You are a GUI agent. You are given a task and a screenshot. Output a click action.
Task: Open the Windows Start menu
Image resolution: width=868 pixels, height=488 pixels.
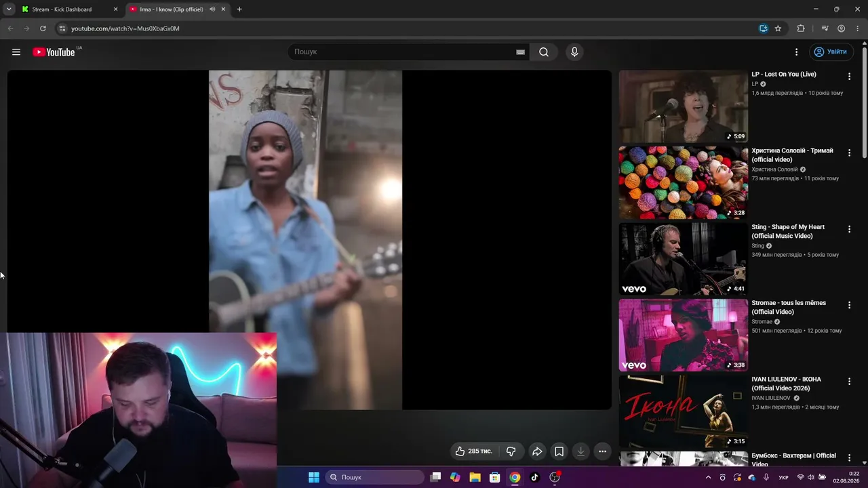click(314, 477)
